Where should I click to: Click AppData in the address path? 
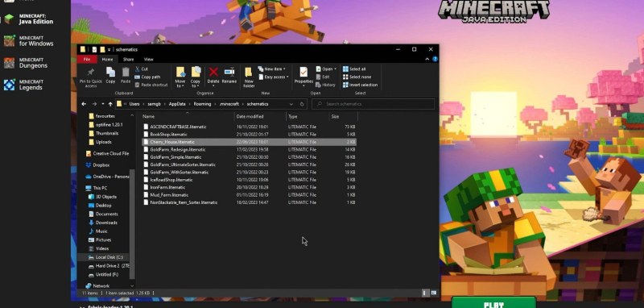[177, 104]
